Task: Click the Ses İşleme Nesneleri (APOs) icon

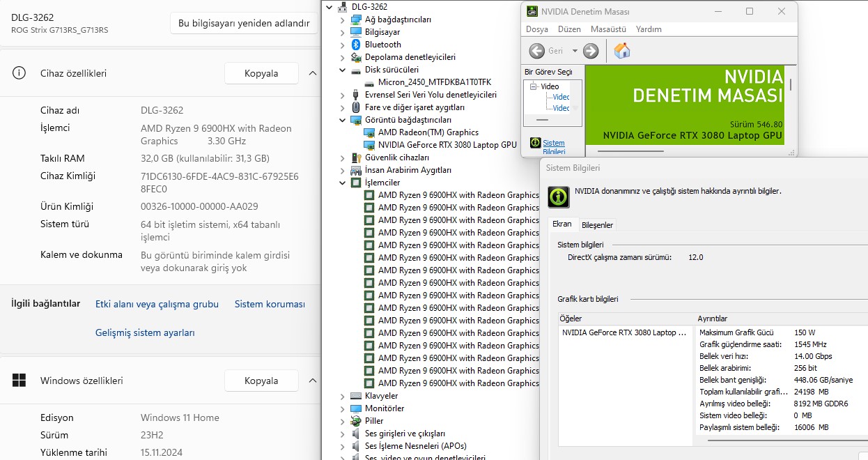Action: tap(356, 446)
